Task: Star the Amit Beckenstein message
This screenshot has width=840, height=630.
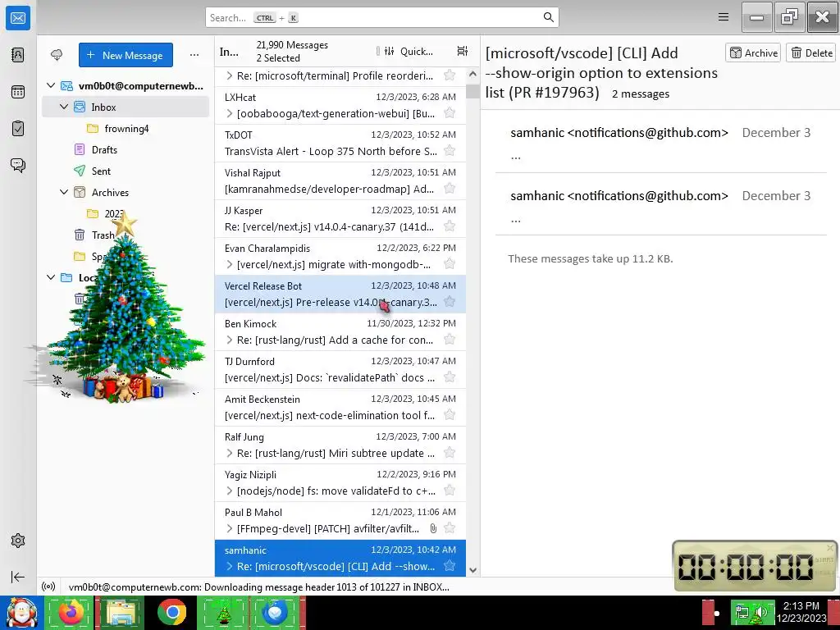Action: coord(450,414)
